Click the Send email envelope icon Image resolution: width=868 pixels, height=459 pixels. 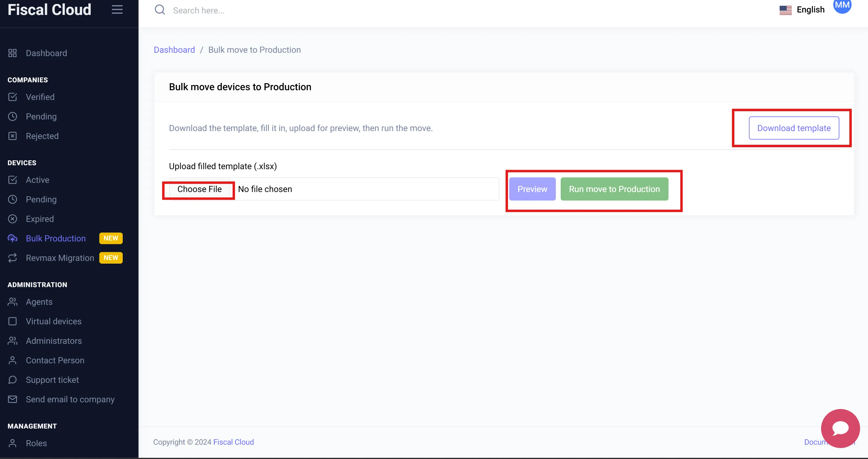(12, 400)
